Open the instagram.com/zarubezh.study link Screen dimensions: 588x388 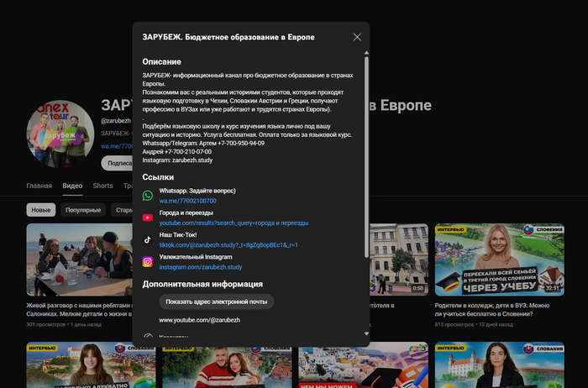(x=201, y=266)
